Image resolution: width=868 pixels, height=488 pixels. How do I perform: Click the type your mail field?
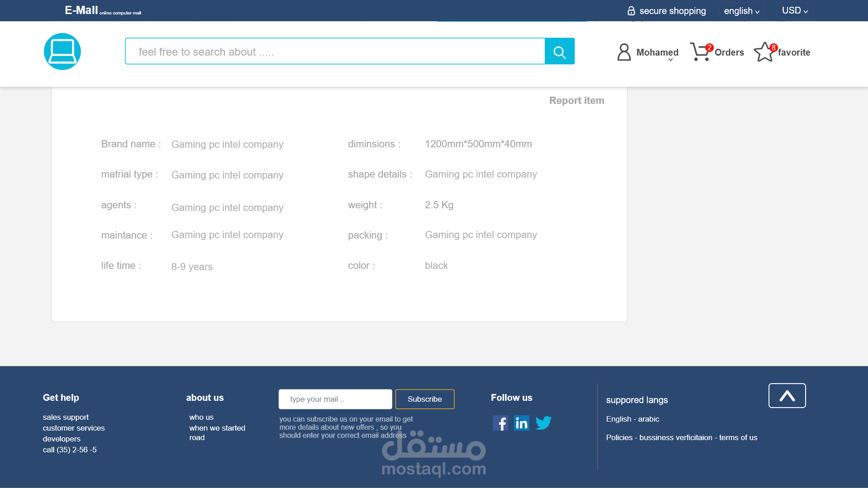point(335,399)
